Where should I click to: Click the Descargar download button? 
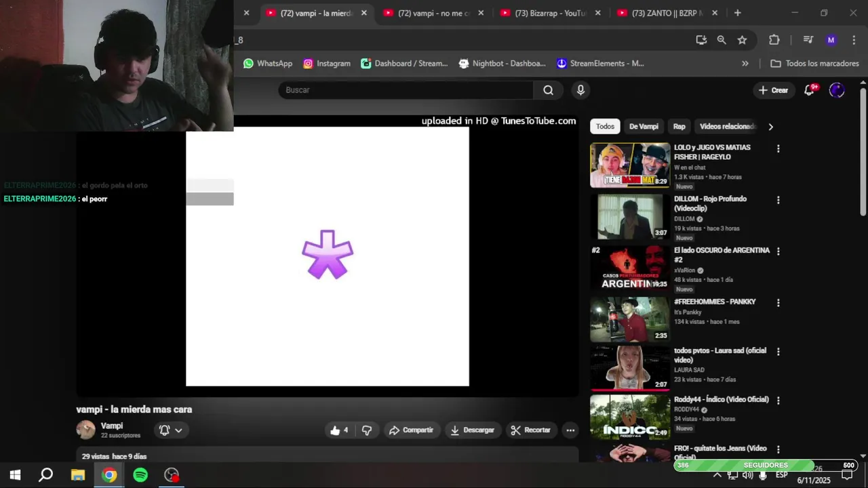(x=472, y=430)
